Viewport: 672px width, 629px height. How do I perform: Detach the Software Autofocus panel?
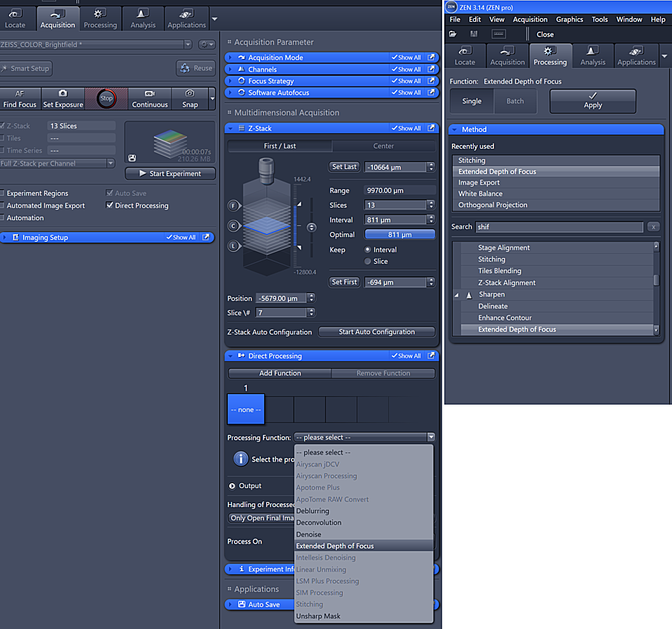431,92
